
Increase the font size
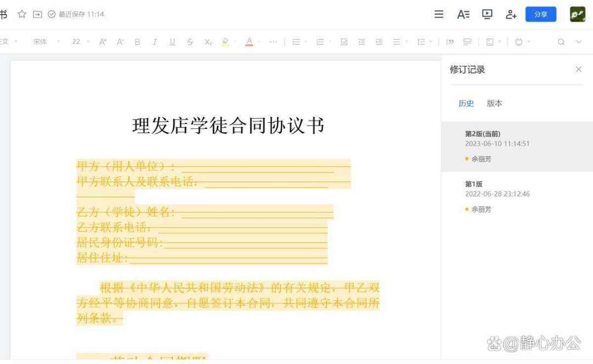pos(103,42)
